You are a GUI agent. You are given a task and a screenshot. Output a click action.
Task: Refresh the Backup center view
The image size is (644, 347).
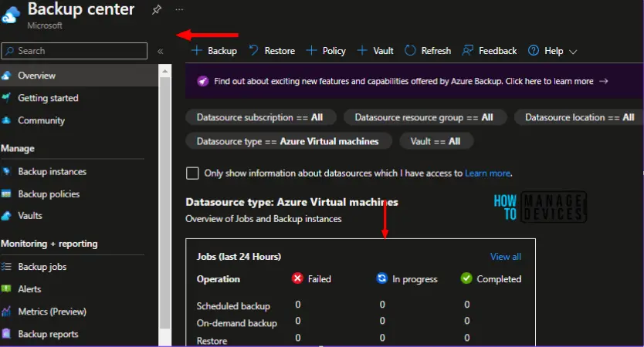pyautogui.click(x=428, y=51)
